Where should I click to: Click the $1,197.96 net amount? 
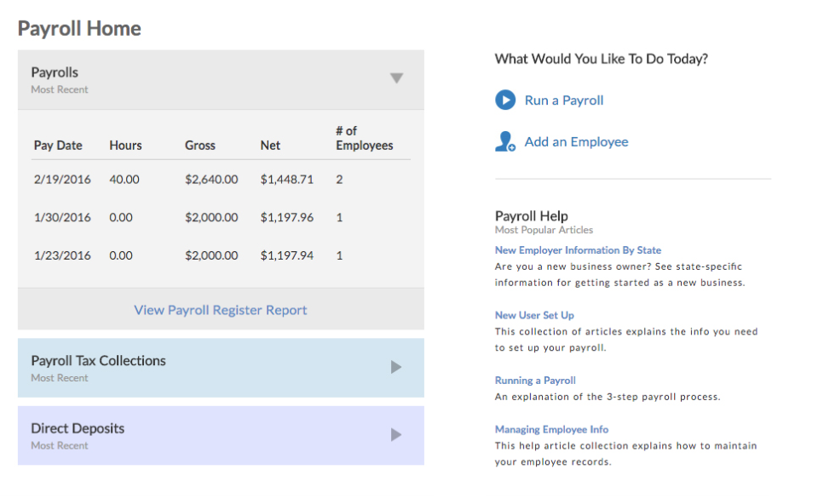click(287, 217)
